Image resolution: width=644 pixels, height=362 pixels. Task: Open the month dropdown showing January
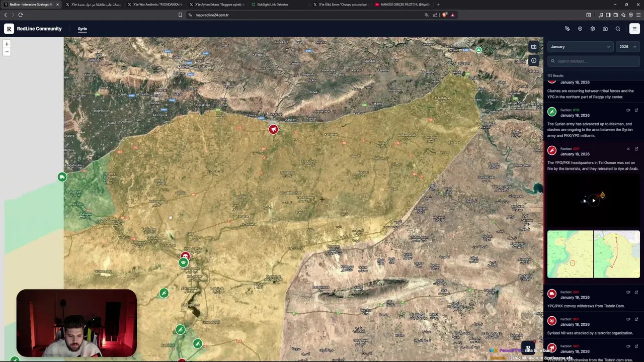580,47
